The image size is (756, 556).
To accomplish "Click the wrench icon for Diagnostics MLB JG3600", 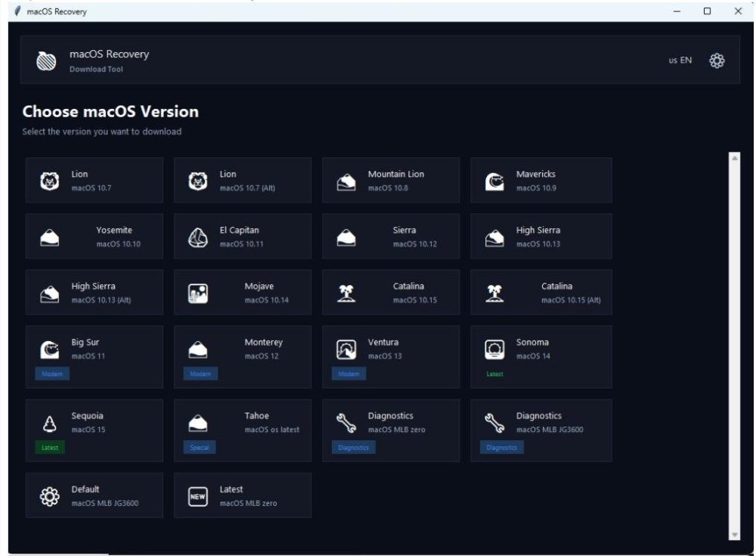I will point(494,424).
